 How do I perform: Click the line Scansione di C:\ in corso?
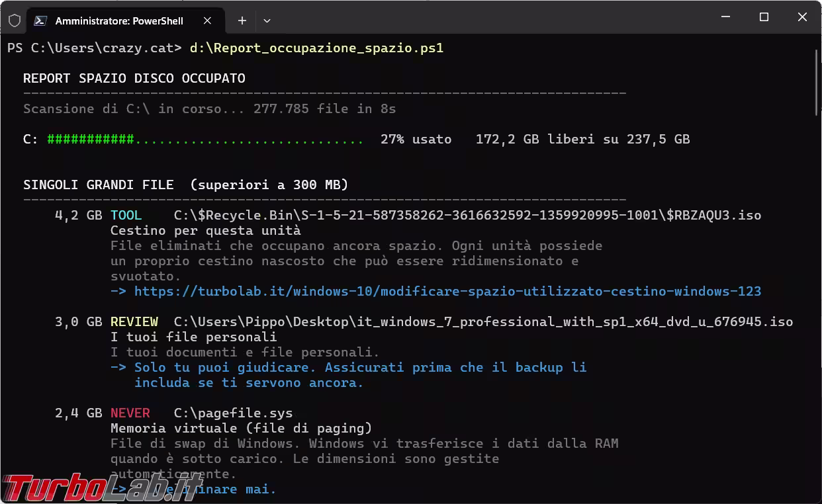(x=210, y=108)
